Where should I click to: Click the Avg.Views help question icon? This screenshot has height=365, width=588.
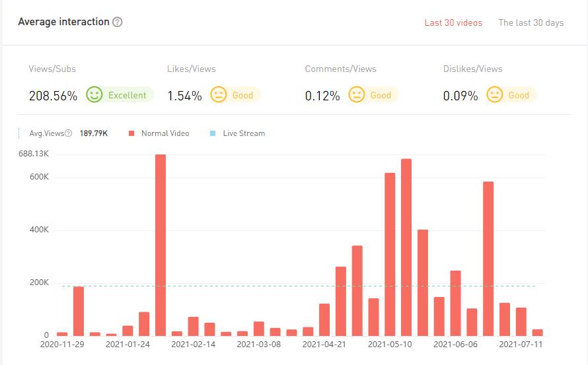pos(69,133)
